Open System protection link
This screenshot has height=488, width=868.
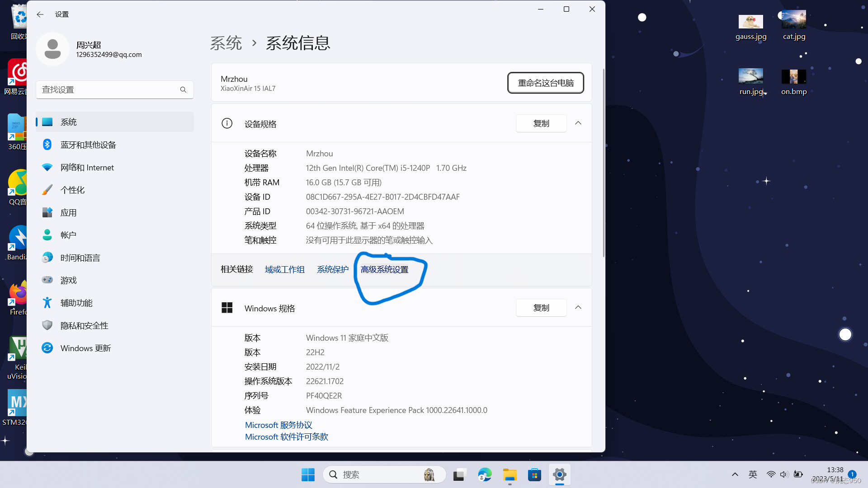[332, 270]
